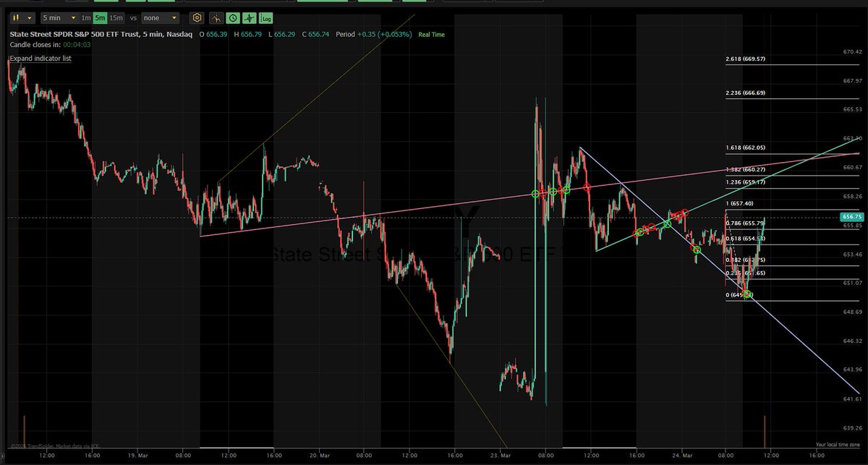Switch to the 1m timeframe

[x=86, y=17]
